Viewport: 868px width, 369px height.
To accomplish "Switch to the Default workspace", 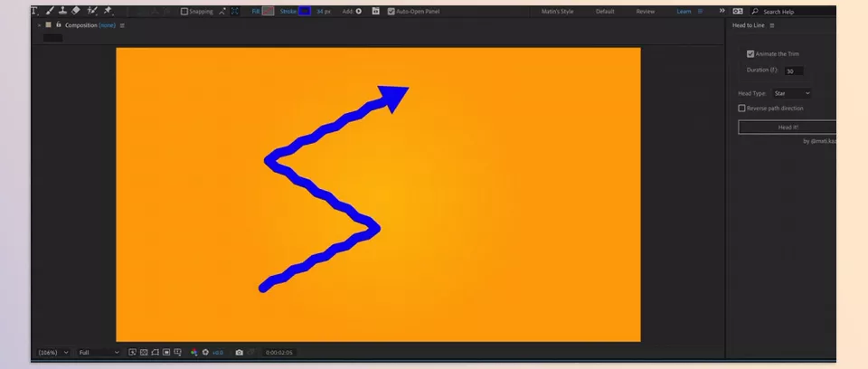I will pos(605,11).
